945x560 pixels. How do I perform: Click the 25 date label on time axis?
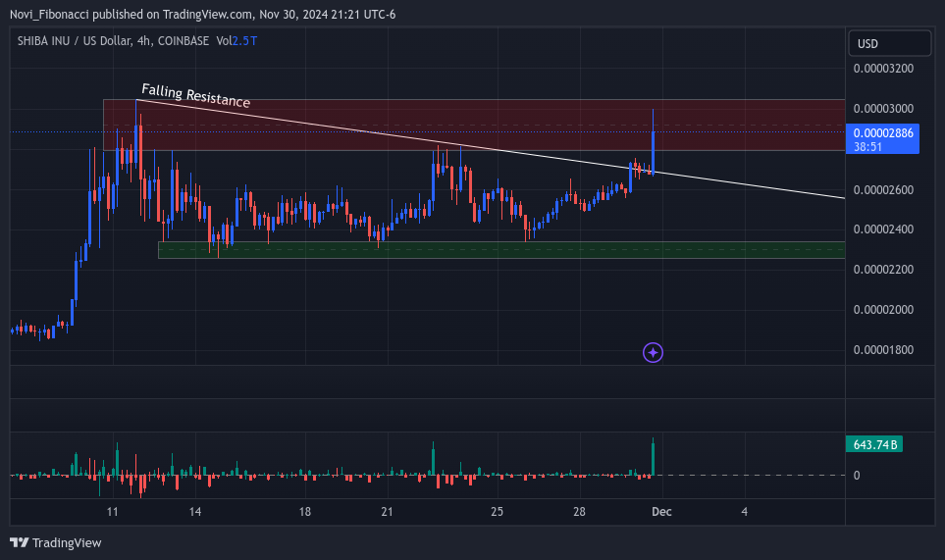point(497,511)
